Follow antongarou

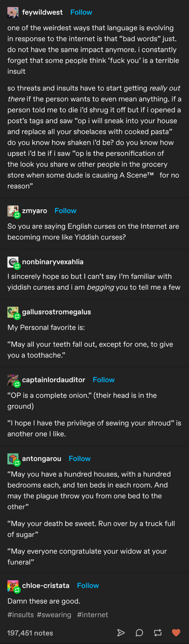(79, 459)
